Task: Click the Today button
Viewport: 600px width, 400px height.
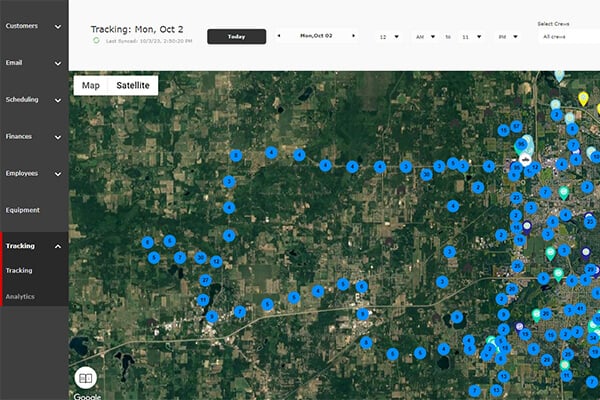Action: (236, 36)
